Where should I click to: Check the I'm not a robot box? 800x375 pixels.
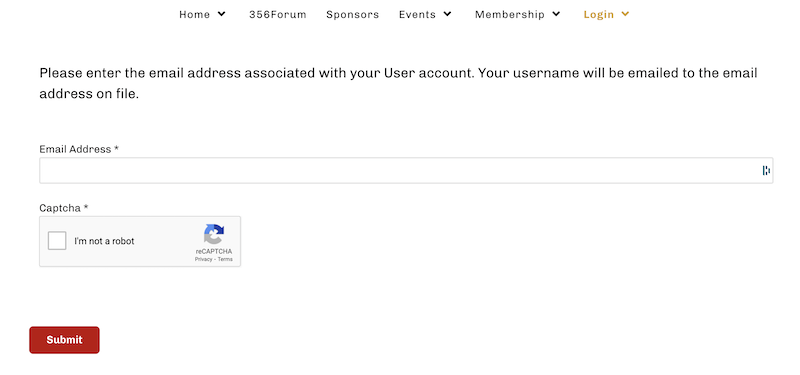[57, 241]
